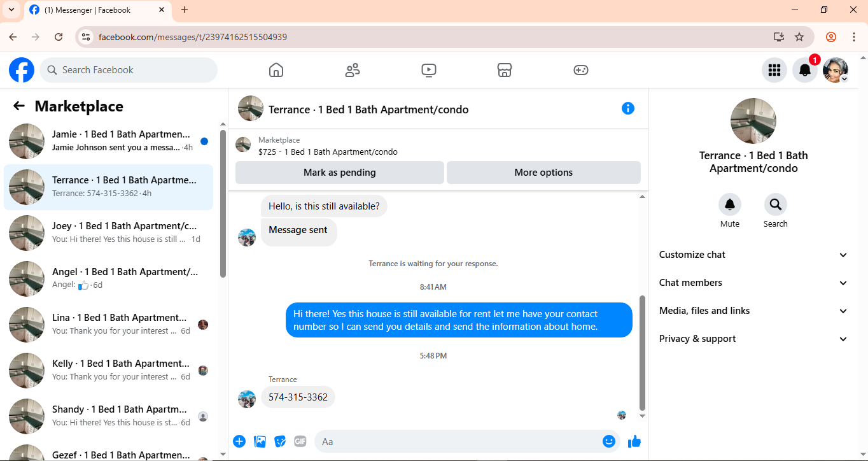The image size is (868, 461).
Task: Open the Joey conversation
Action: pyautogui.click(x=109, y=233)
